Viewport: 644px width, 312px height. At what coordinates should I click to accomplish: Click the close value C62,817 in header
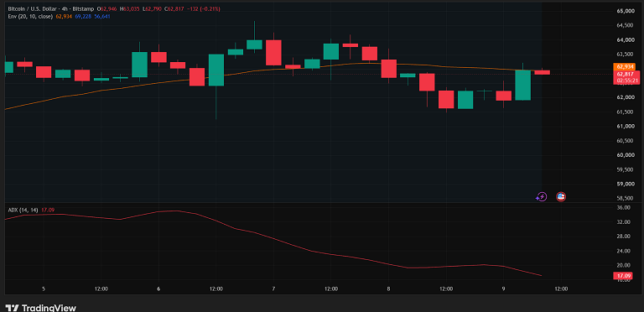(174, 8)
